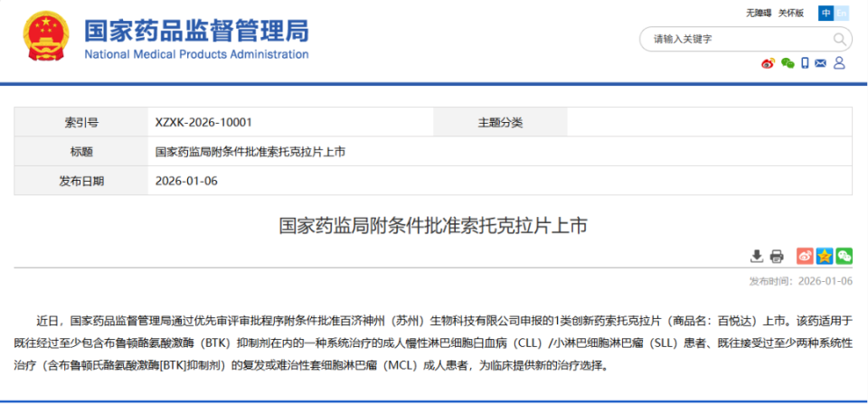Open the 国家药品监督管理局 homepage title
Image resolution: width=868 pixels, height=404 pixels.
coord(196,30)
